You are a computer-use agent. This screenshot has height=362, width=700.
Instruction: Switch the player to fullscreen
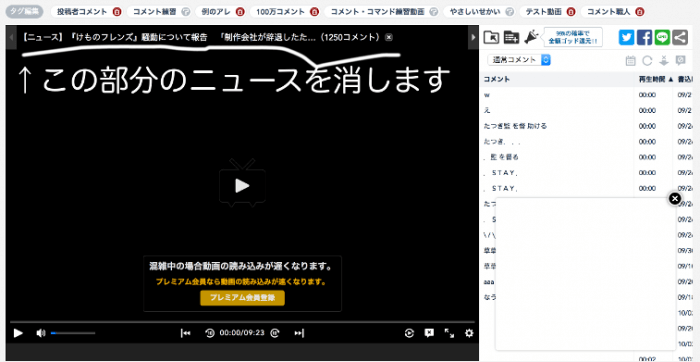[x=449, y=333]
